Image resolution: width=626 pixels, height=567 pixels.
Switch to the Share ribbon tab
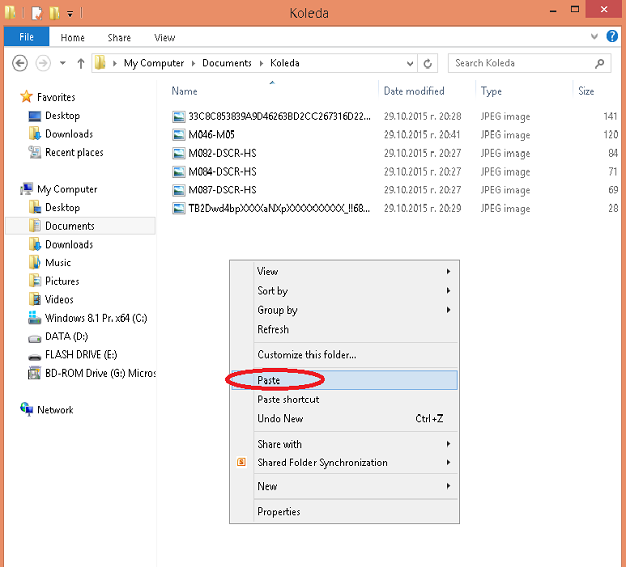pyautogui.click(x=119, y=38)
